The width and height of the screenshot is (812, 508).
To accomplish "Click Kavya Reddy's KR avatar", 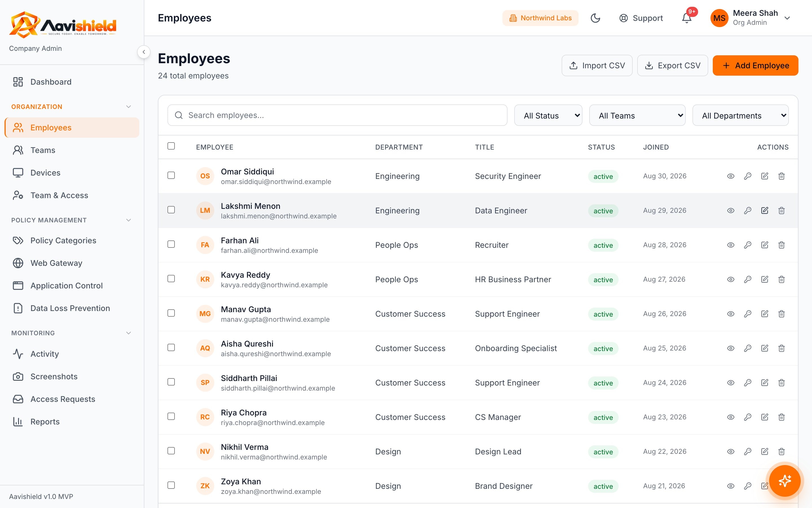I will pos(205,279).
